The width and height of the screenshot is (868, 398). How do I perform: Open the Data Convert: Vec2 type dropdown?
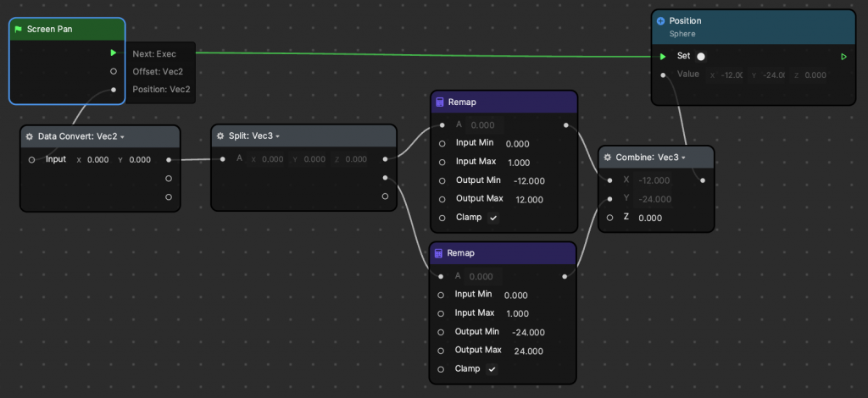[122, 136]
